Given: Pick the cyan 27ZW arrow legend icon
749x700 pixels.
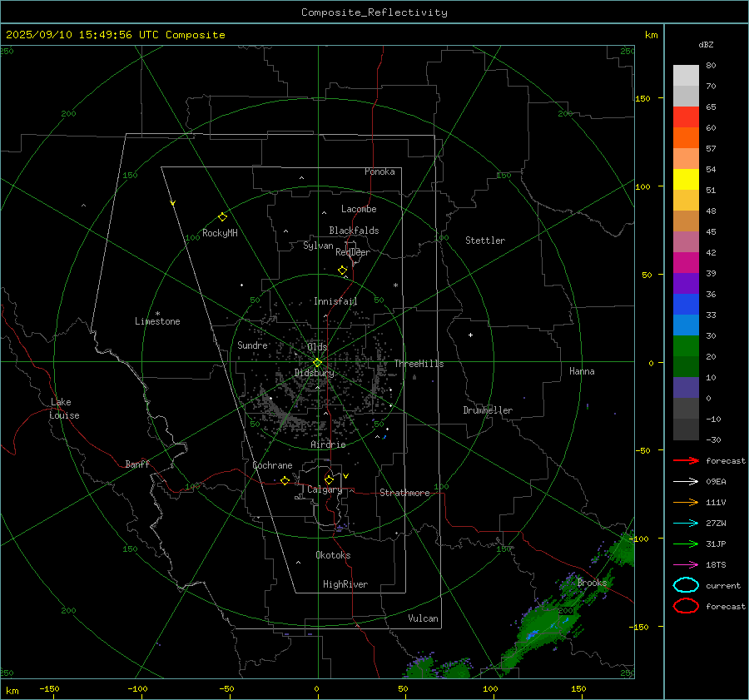Looking at the screenshot, I should (686, 524).
